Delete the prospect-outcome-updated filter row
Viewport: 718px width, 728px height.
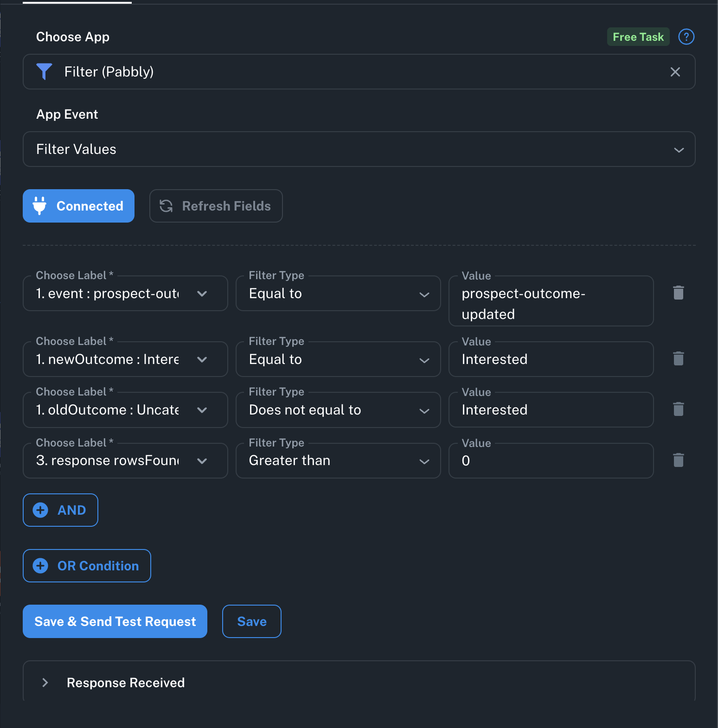(678, 293)
